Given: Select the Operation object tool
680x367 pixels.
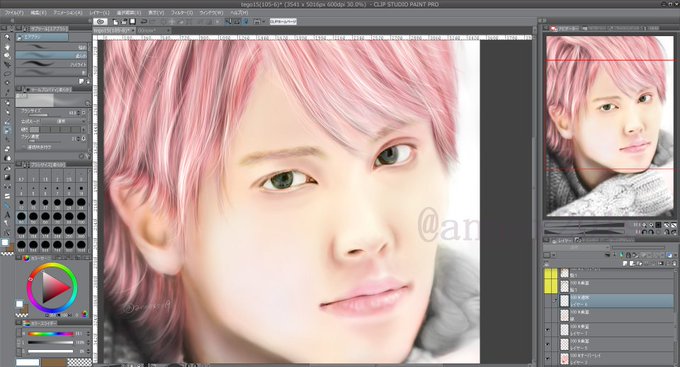Looking at the screenshot, I should coord(7,56).
